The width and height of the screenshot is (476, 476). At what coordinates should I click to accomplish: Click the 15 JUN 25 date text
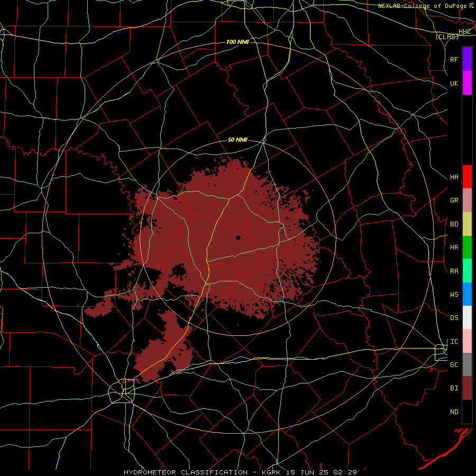click(307, 472)
